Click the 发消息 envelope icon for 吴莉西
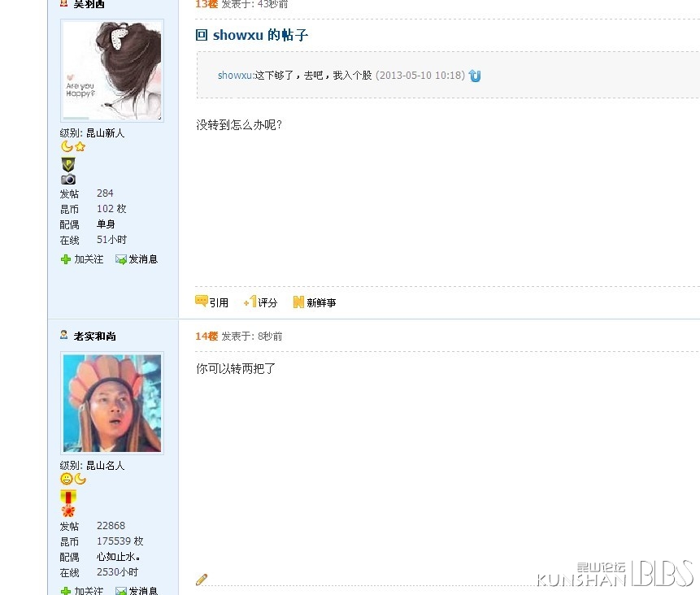700x595 pixels. 121,259
